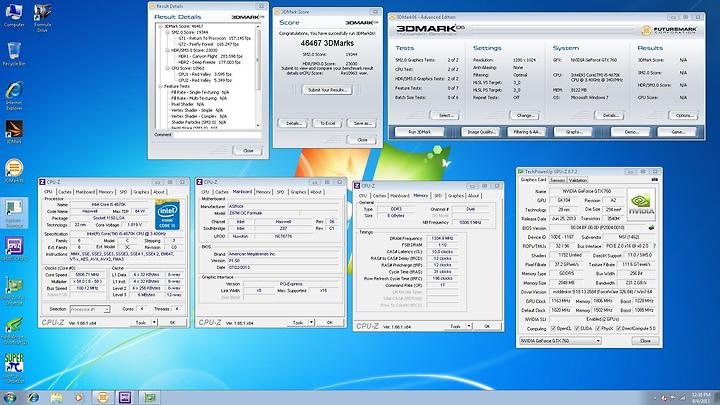The height and width of the screenshot is (405, 720).
Task: Toggle the PhysX checkbox in GPU-Z
Action: click(598, 328)
